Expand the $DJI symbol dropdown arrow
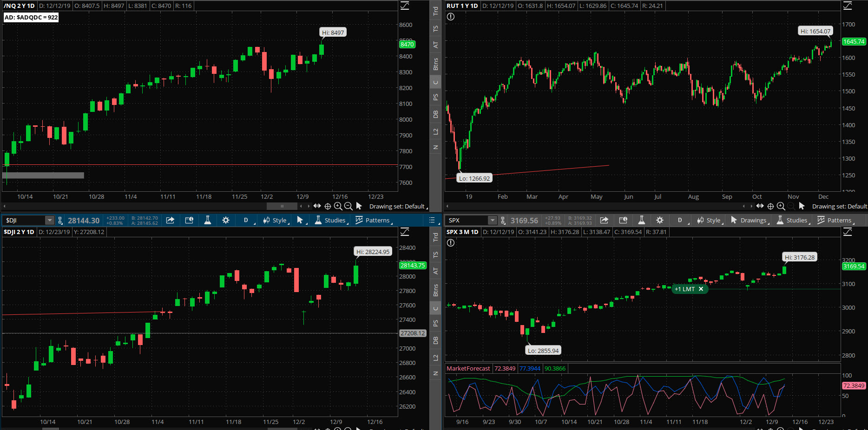This screenshot has height=430, width=868. 49,221
